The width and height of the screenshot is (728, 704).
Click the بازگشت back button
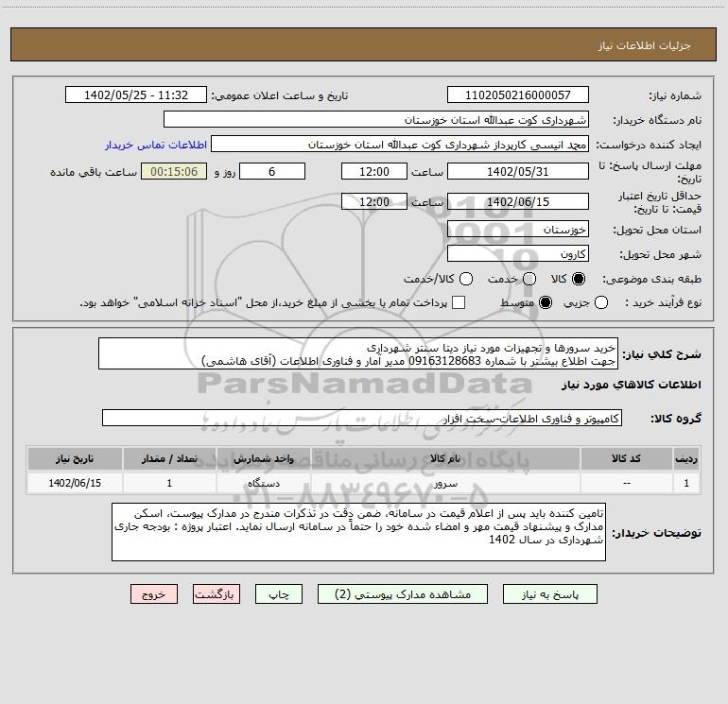[217, 594]
